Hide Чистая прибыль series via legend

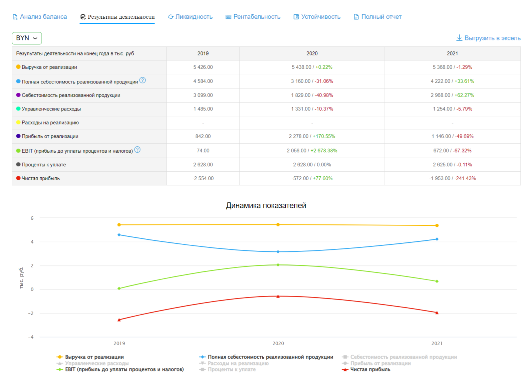[x=370, y=369]
